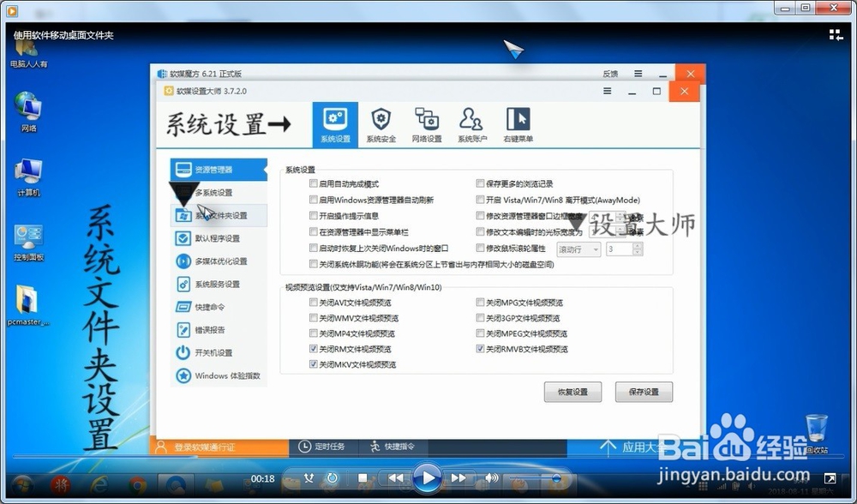The height and width of the screenshot is (504, 857).
Task: Check 关闭AVI文件视频预览
Action: click(313, 302)
